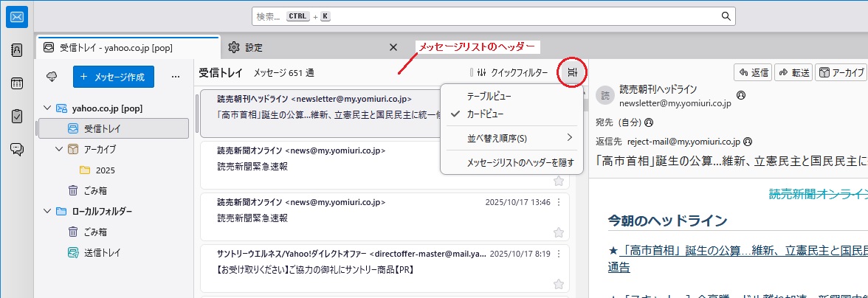Open the message list display options icon

point(572,72)
